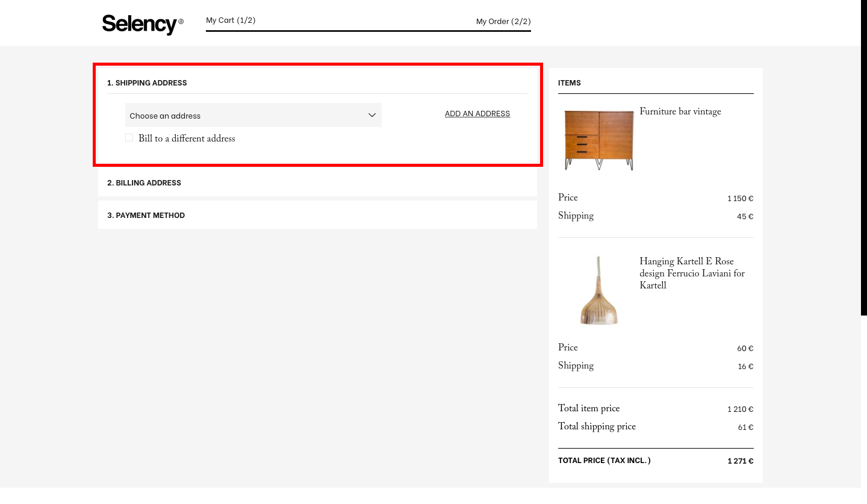867x504 pixels.
Task: Expand the 2. Billing Address section
Action: point(317,182)
